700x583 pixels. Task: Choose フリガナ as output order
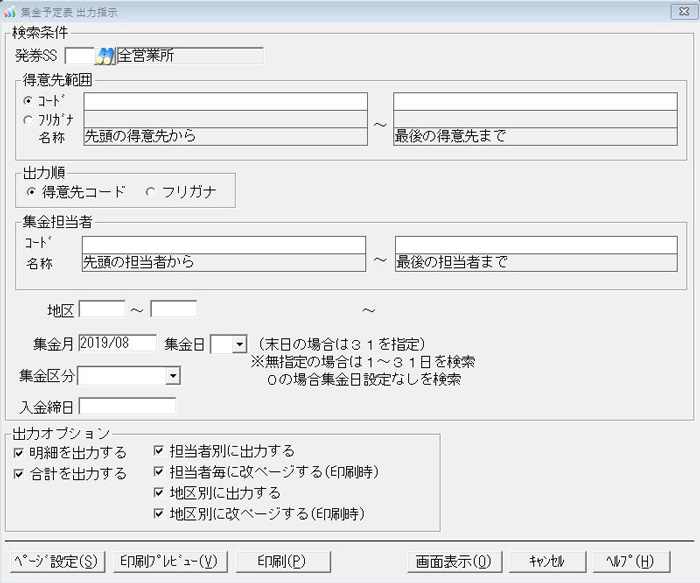[151, 191]
